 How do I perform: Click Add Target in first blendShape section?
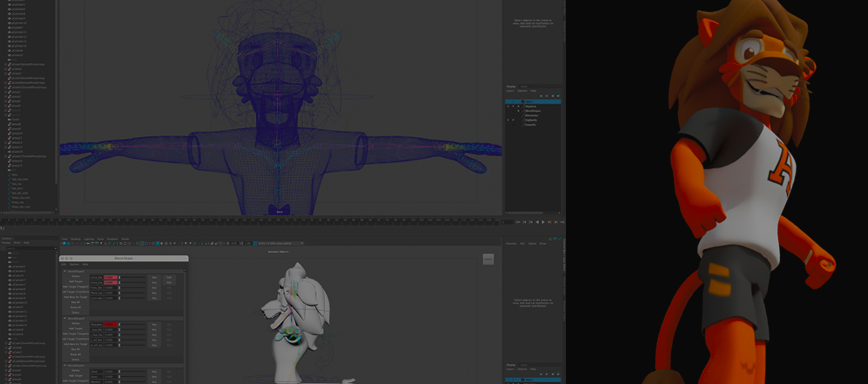point(75,281)
